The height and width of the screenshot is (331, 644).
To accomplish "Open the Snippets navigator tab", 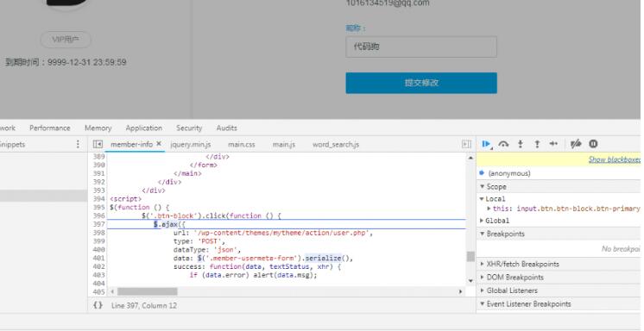I will click(x=12, y=144).
